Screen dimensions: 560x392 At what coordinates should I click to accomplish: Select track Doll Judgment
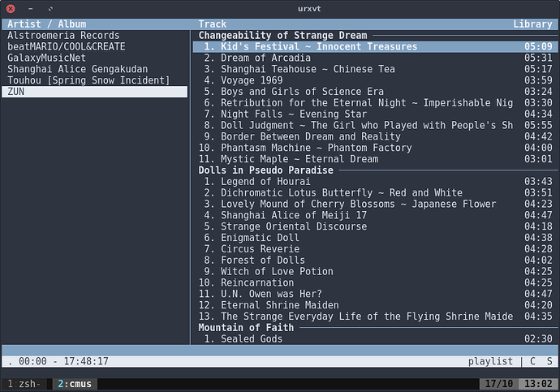tap(375, 125)
